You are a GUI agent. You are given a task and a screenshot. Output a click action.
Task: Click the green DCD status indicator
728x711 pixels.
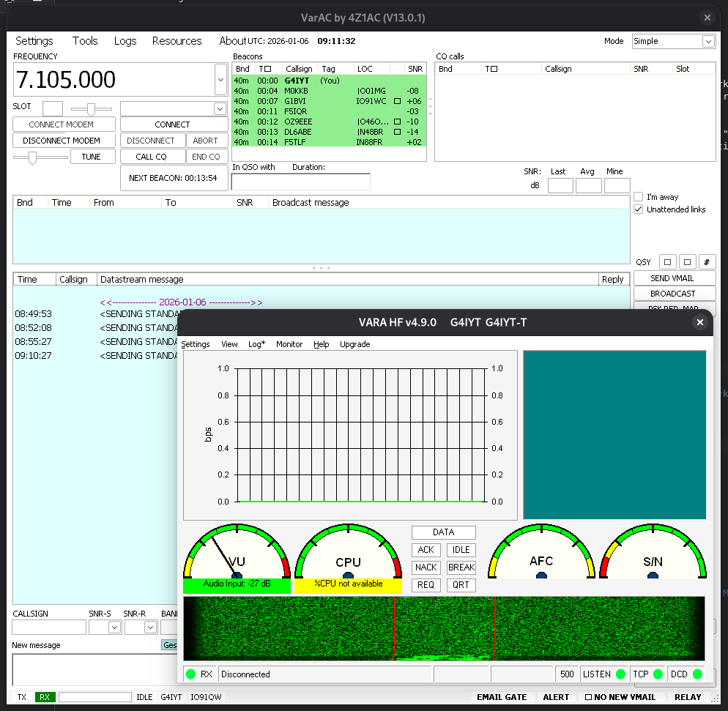point(697,674)
